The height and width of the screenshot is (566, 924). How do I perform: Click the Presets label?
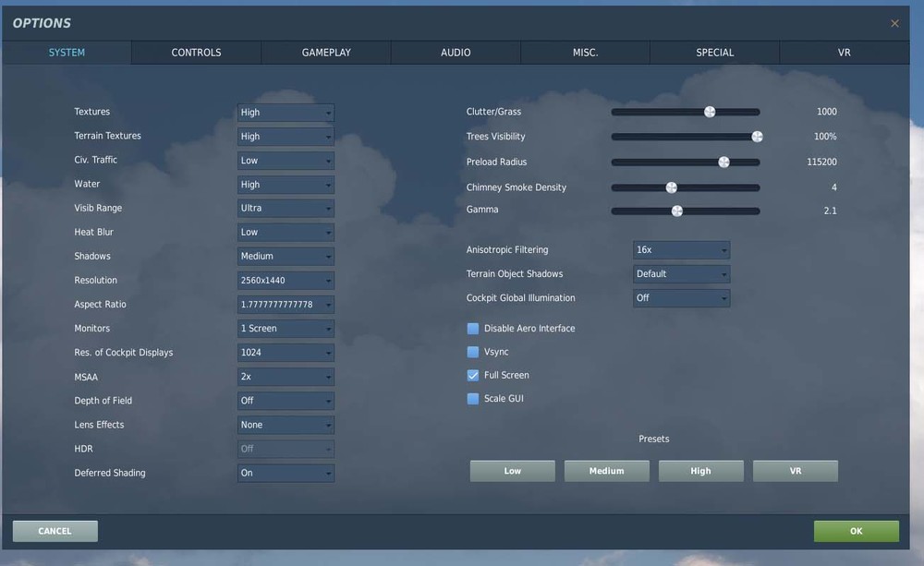click(653, 439)
